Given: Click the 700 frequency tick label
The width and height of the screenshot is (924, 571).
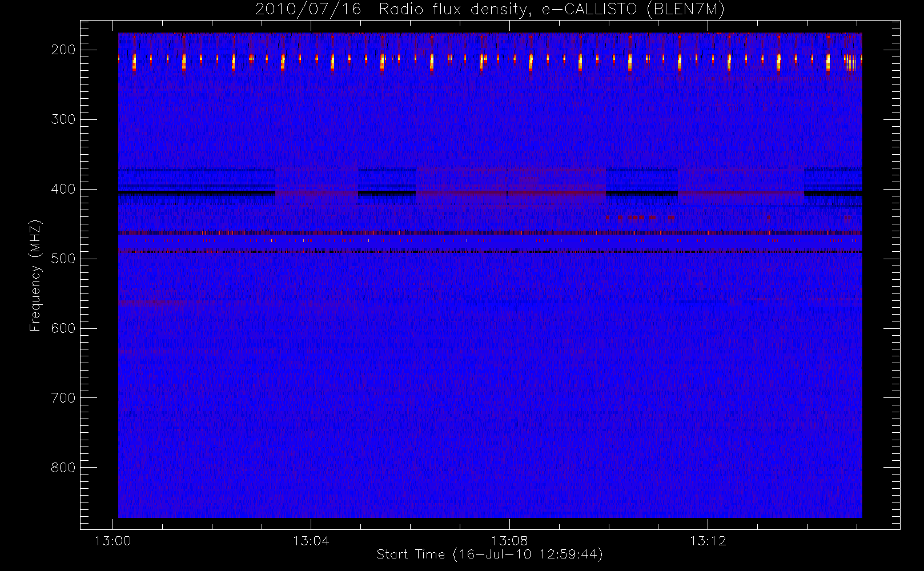Looking at the screenshot, I should coord(63,398).
